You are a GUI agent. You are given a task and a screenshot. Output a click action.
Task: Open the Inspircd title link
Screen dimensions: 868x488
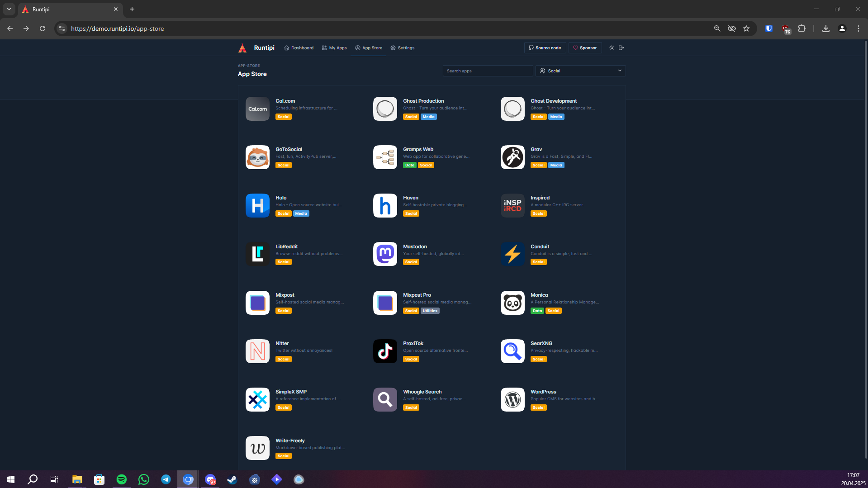(x=540, y=198)
